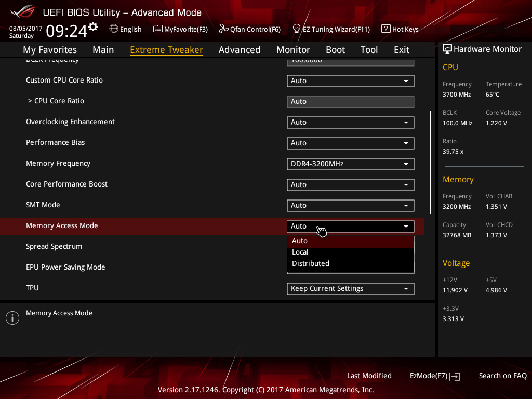532x399 pixels.
Task: Click the 3700 MHz CPU frequency value
Action: (456, 95)
